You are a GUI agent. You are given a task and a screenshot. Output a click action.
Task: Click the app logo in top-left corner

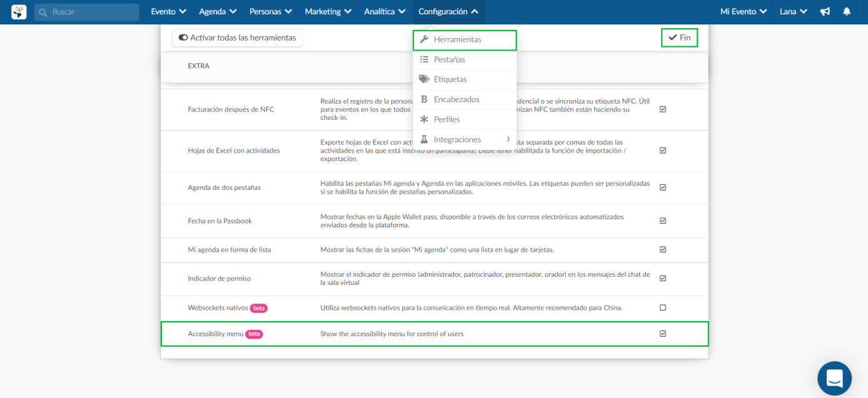19,12
